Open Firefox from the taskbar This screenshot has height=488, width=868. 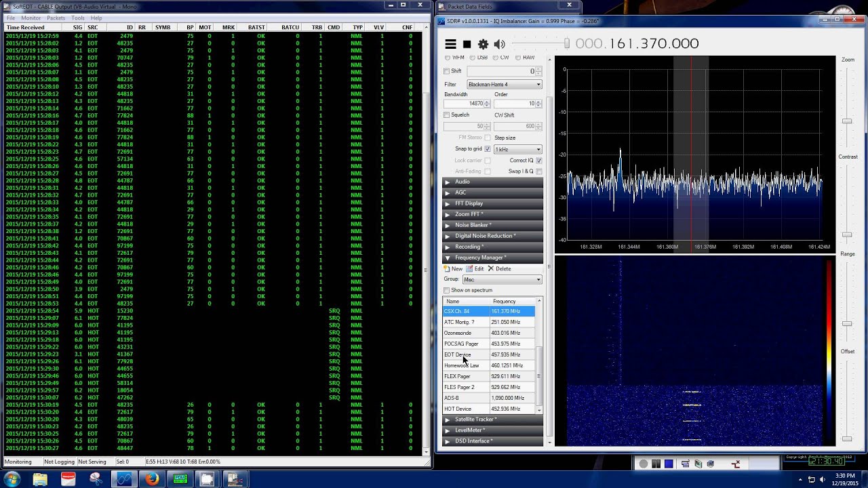pyautogui.click(x=151, y=479)
